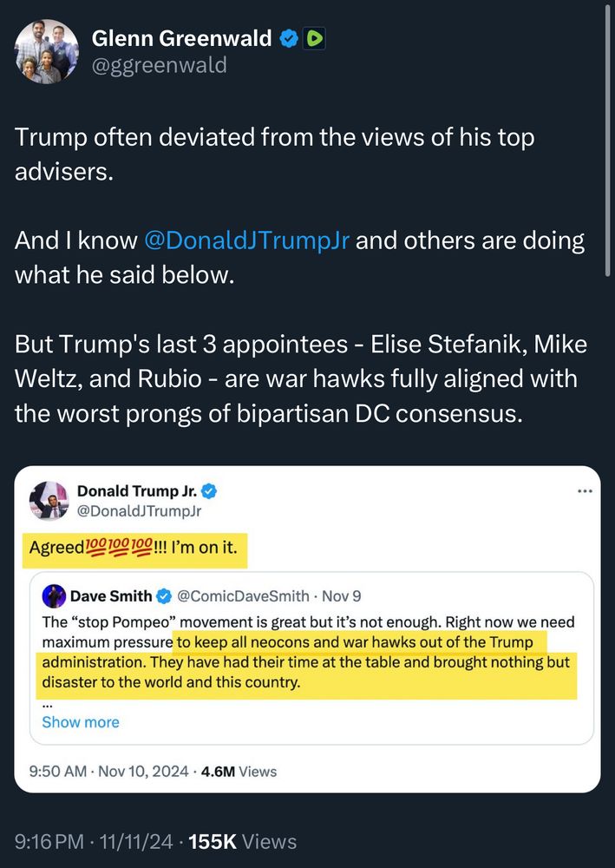Open the @ggreenwald handle

point(160,65)
